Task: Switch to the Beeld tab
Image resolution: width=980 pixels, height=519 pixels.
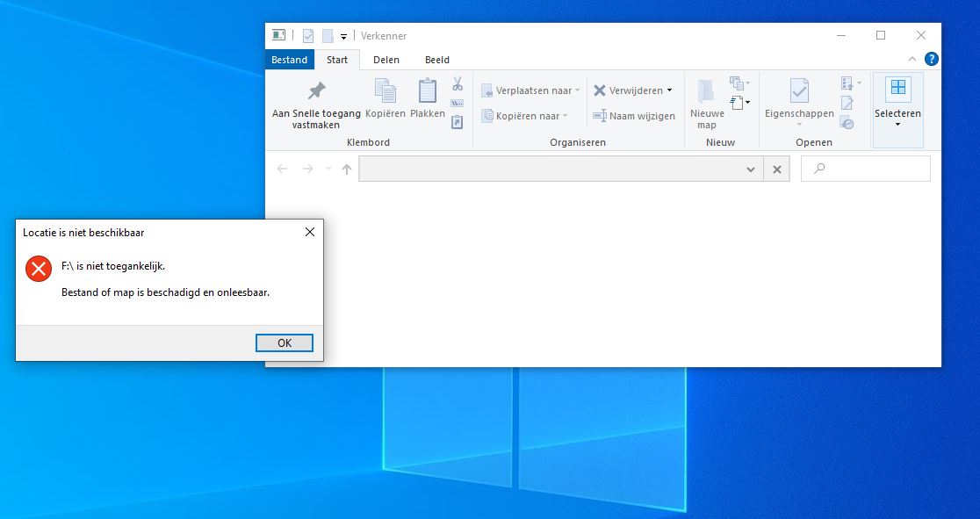Action: [x=437, y=60]
